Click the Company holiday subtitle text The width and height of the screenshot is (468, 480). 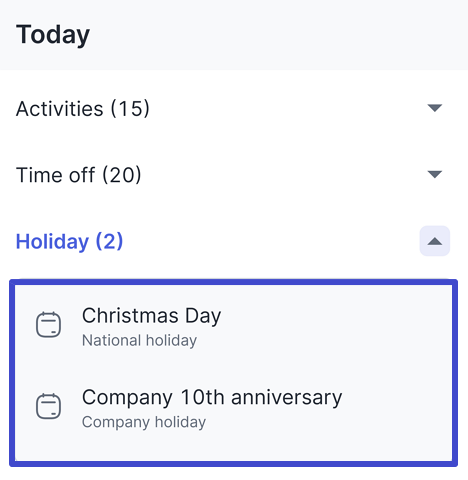(x=144, y=422)
